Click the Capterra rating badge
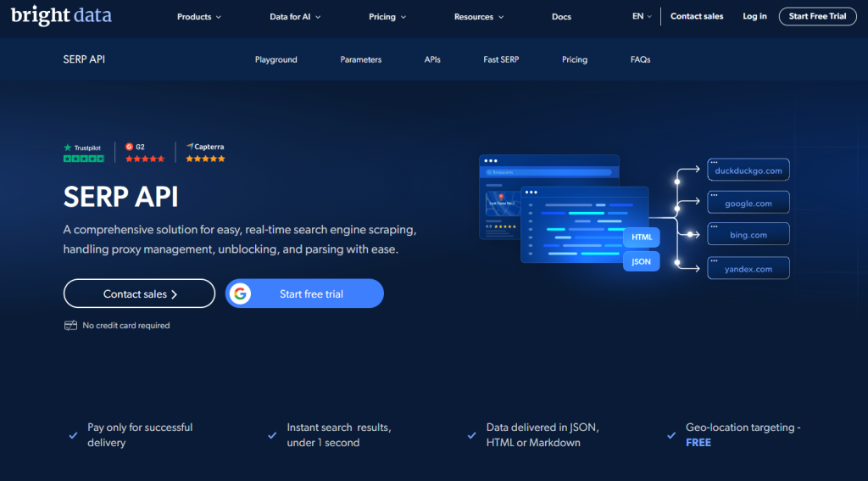The width and height of the screenshot is (868, 481). [205, 153]
